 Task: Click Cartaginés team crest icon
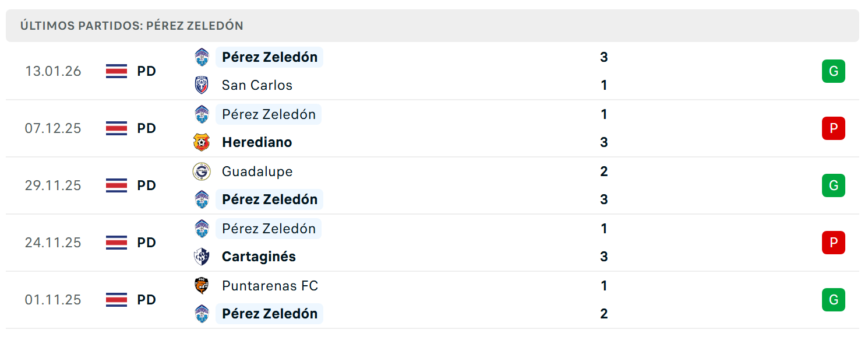pyautogui.click(x=202, y=257)
